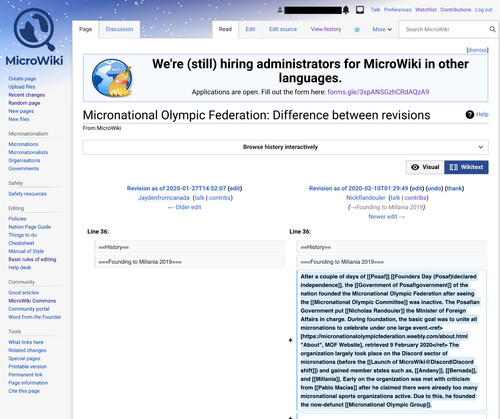Open Printable version link
The height and width of the screenshot is (419, 500).
pos(27,366)
